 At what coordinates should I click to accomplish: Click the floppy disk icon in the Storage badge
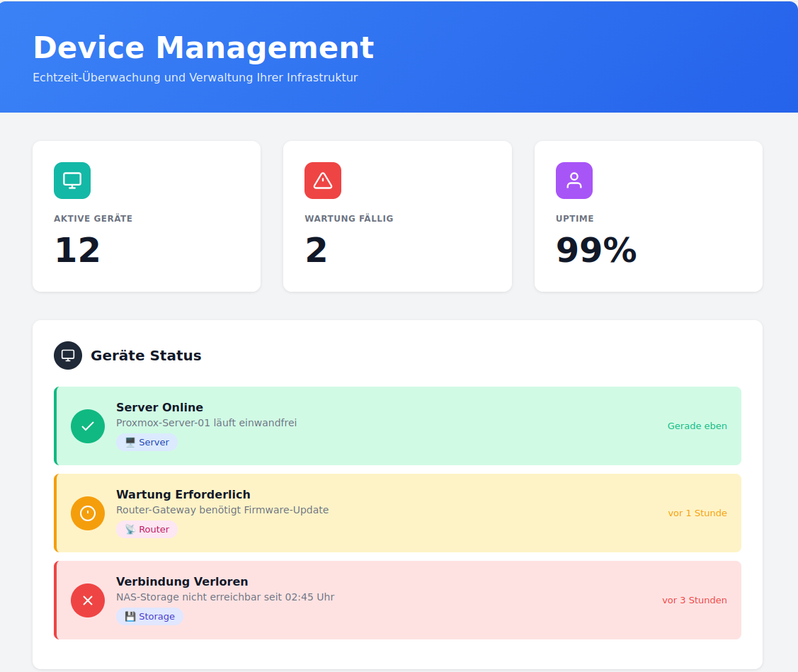coord(129,616)
